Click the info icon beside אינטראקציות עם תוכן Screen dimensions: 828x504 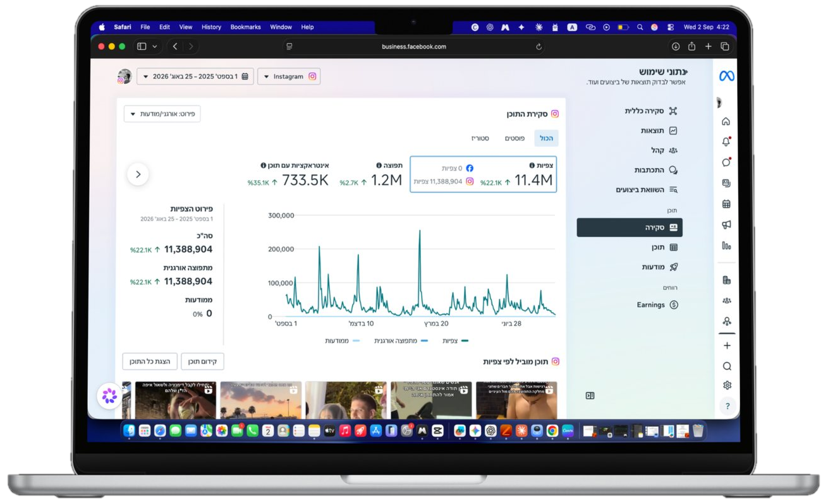[264, 165]
